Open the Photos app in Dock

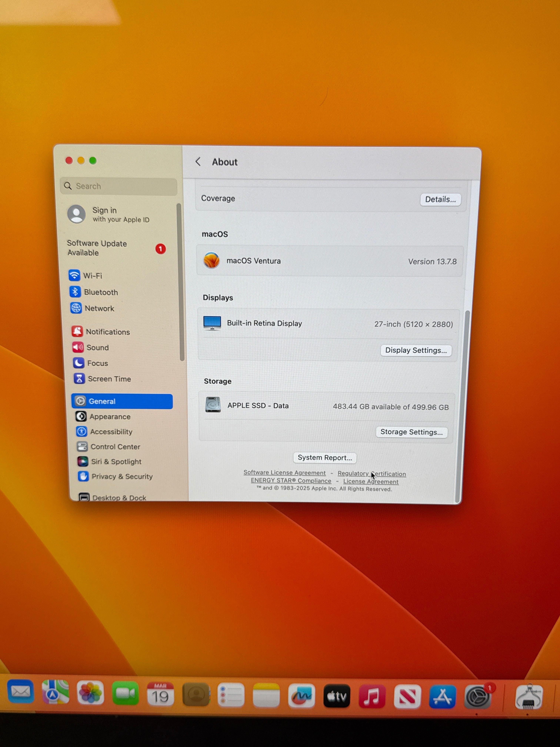[x=91, y=693]
